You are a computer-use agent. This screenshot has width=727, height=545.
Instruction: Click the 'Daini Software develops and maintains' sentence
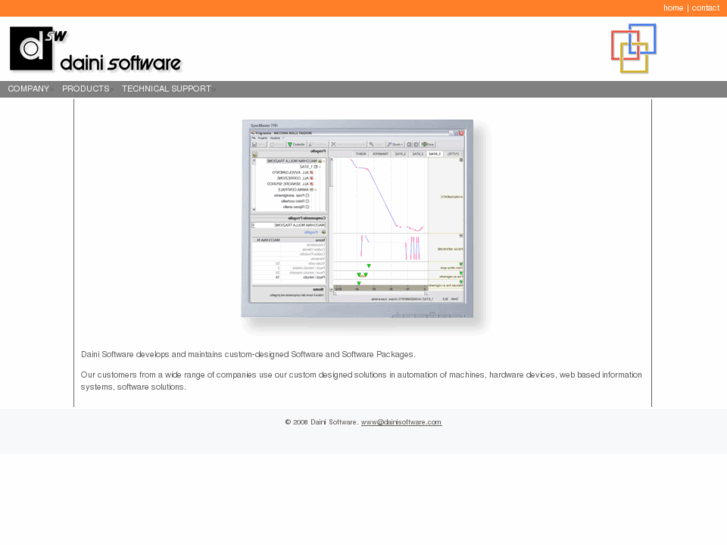(x=248, y=354)
